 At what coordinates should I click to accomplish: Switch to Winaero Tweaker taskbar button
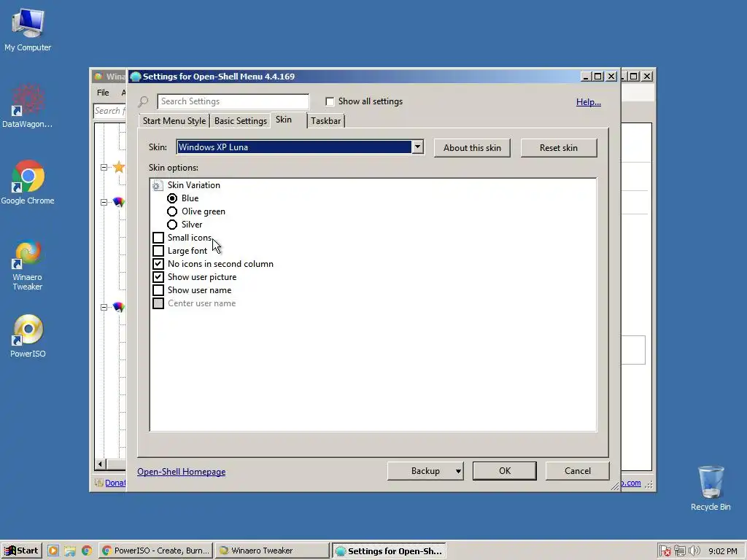[272, 551]
